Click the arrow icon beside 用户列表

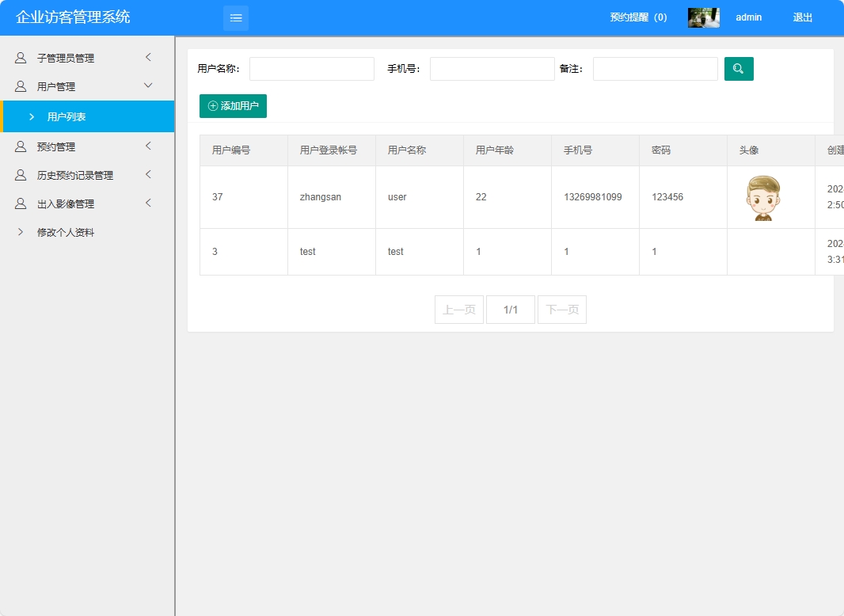(31, 116)
